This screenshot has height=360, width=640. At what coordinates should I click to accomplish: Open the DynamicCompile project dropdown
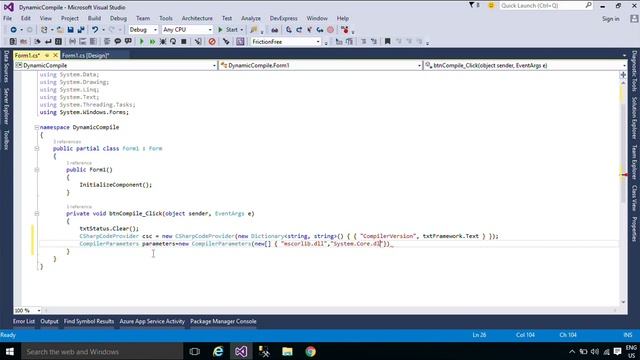[116, 65]
